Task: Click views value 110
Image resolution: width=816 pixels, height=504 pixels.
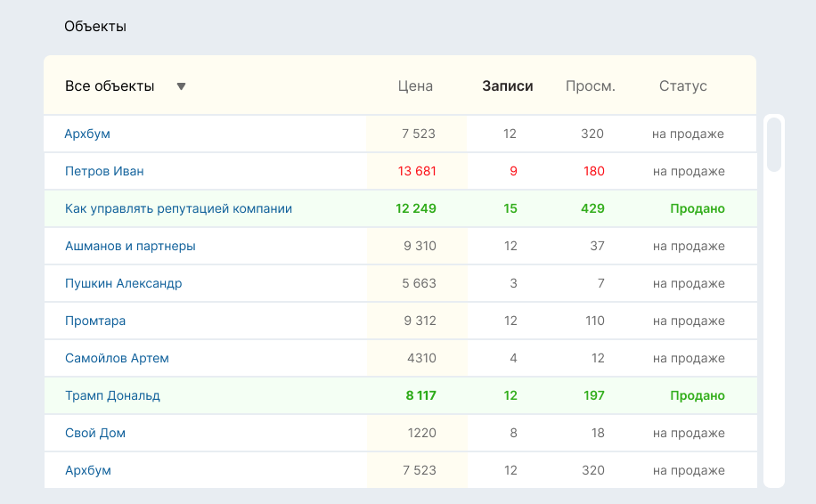Action: pyautogui.click(x=595, y=321)
